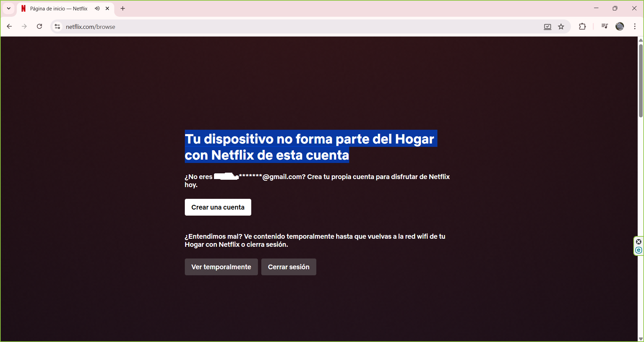
Task: Click the scrollbar down arrow
Action: (x=641, y=339)
